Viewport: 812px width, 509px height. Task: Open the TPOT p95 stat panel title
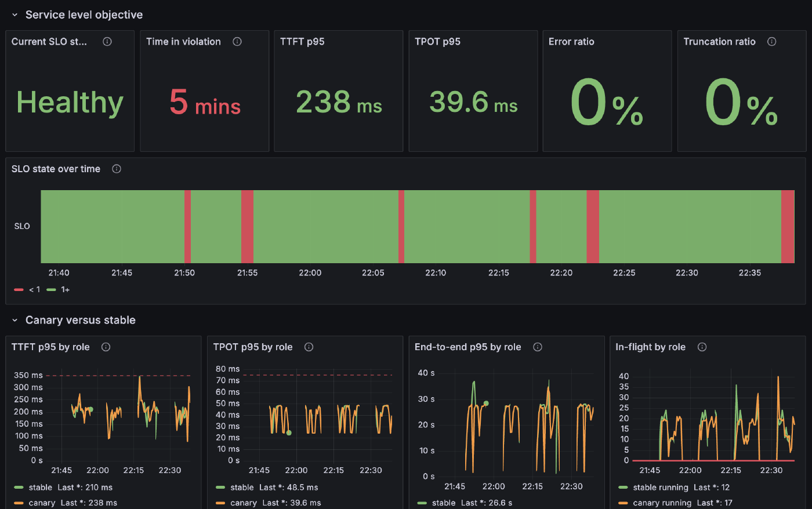[437, 42]
